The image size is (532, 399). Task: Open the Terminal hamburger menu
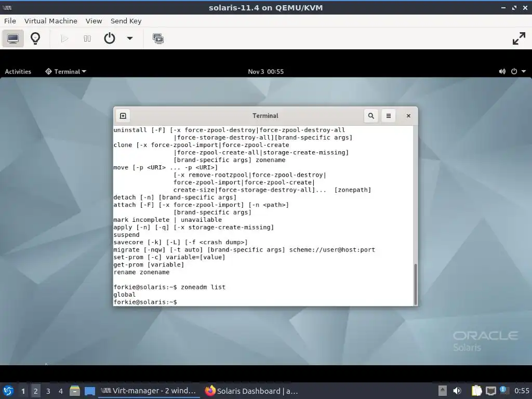coord(389,116)
